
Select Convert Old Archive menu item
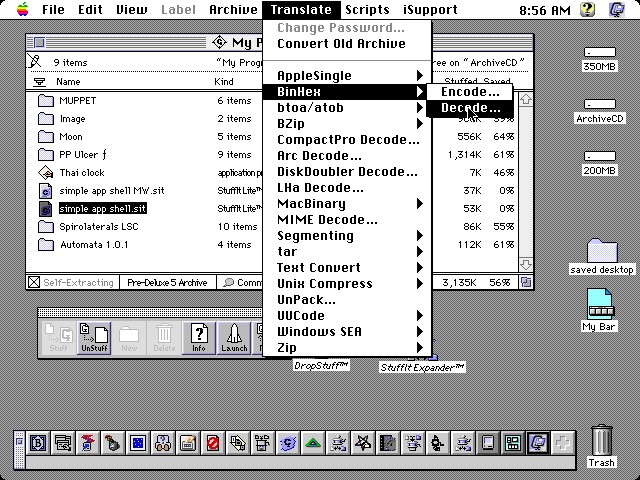tap(340, 44)
